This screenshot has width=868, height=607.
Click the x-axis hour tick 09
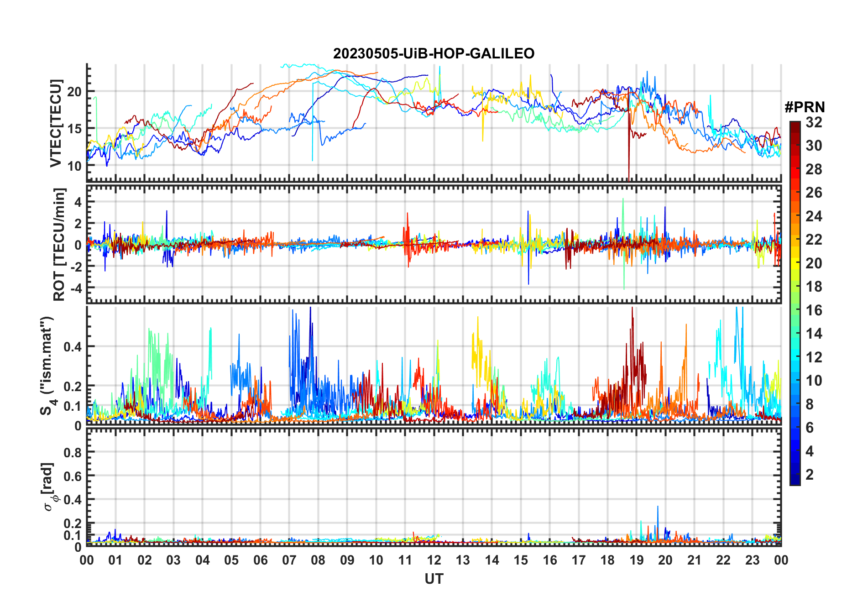(347, 560)
